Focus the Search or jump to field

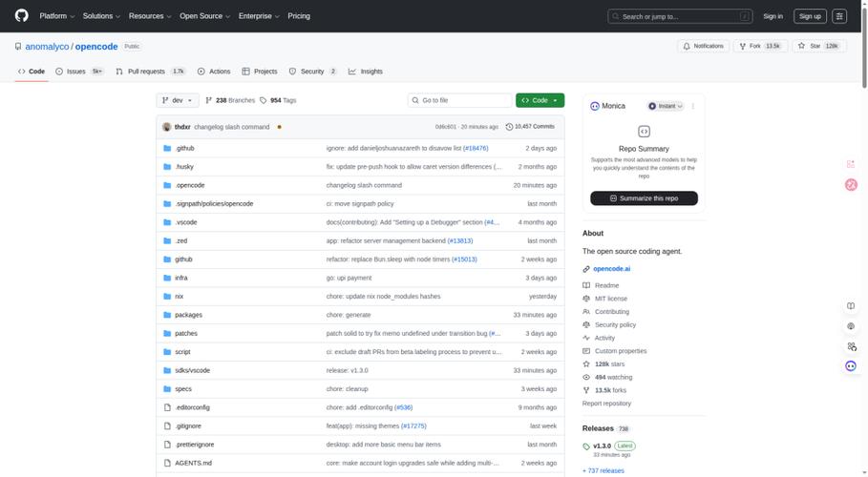(x=680, y=16)
